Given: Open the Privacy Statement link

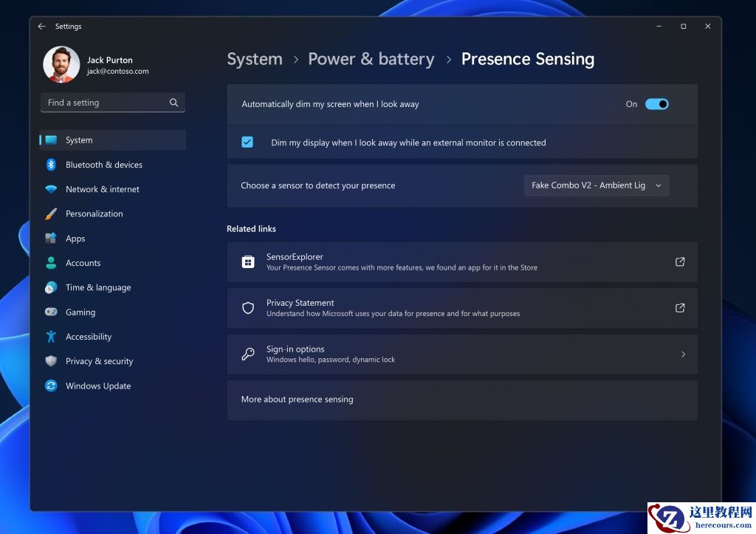Looking at the screenshot, I should (461, 308).
